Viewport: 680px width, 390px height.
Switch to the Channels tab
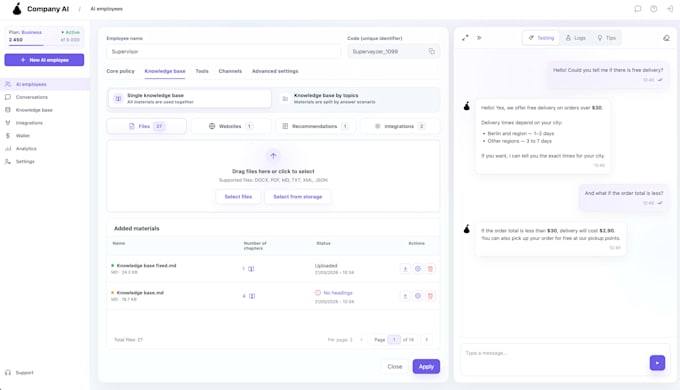[x=230, y=71]
